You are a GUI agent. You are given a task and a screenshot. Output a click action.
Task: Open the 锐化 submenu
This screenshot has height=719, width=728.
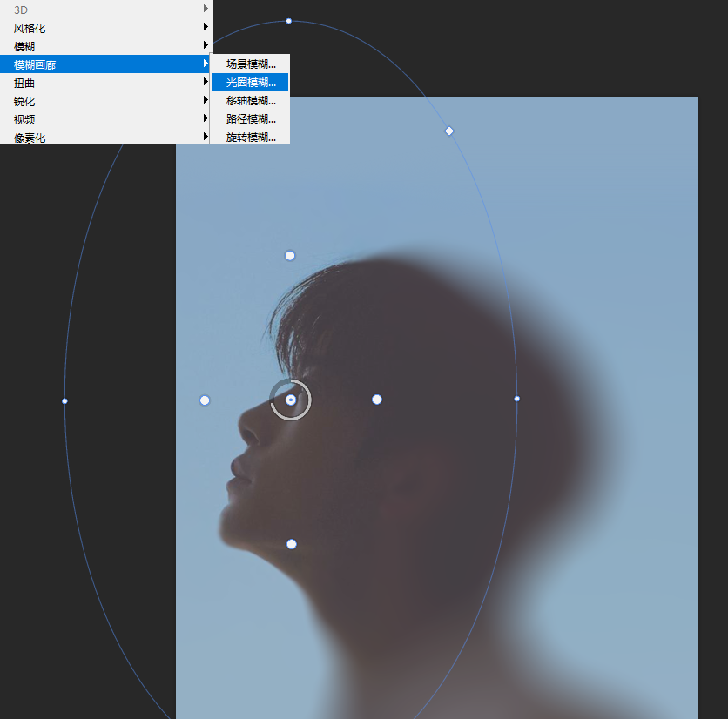click(x=106, y=101)
